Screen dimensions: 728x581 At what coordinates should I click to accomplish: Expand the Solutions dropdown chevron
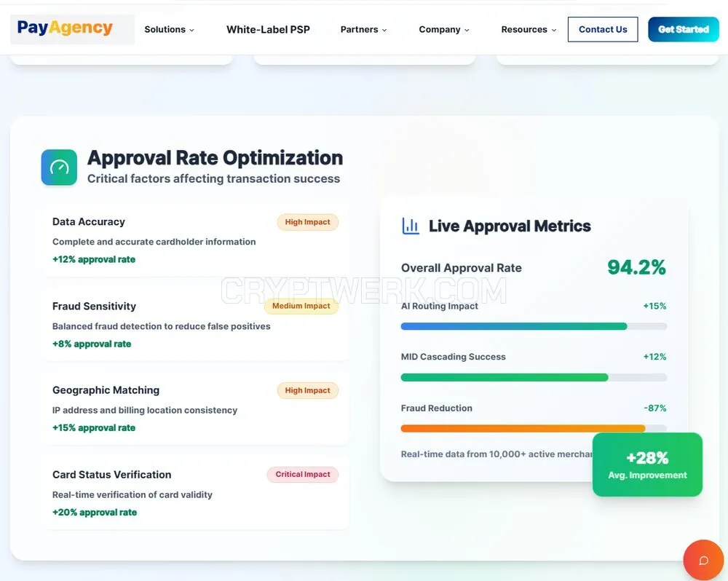point(191,30)
